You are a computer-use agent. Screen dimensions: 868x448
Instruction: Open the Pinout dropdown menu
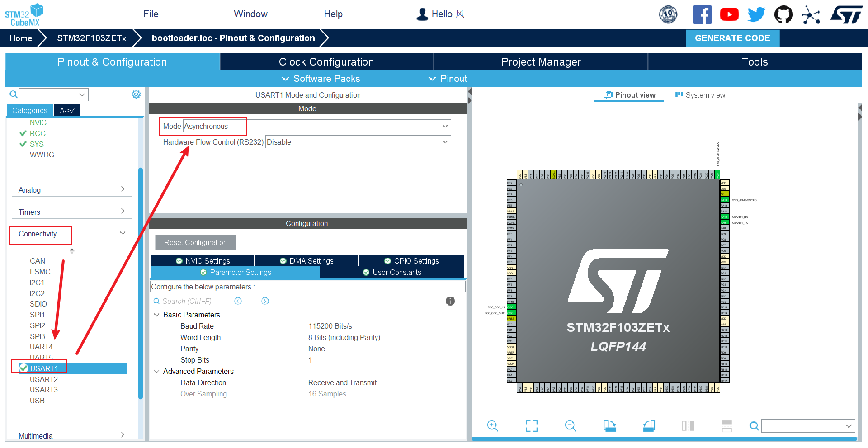(448, 79)
